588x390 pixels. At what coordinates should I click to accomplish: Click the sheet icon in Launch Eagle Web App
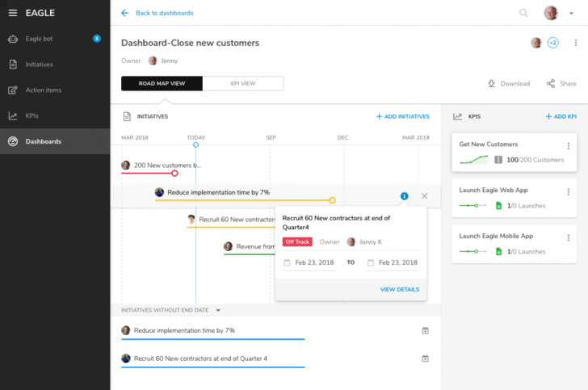pos(499,206)
